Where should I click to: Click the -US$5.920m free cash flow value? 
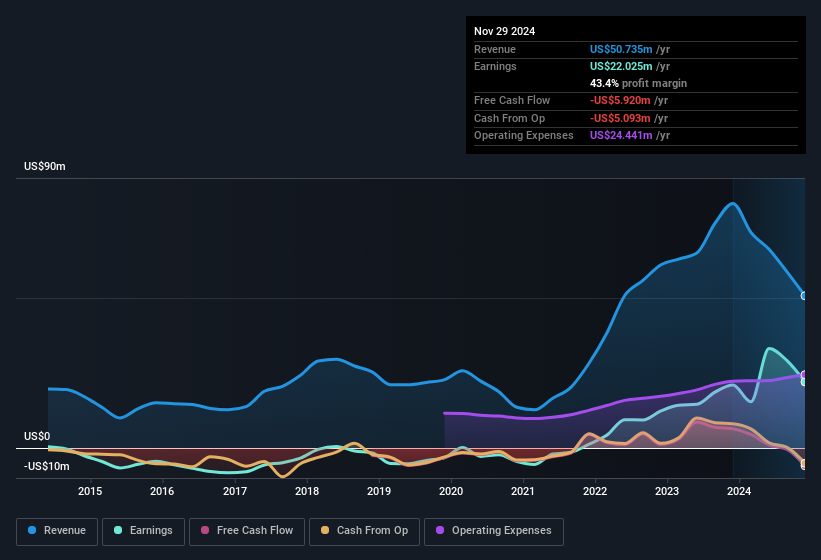(620, 100)
